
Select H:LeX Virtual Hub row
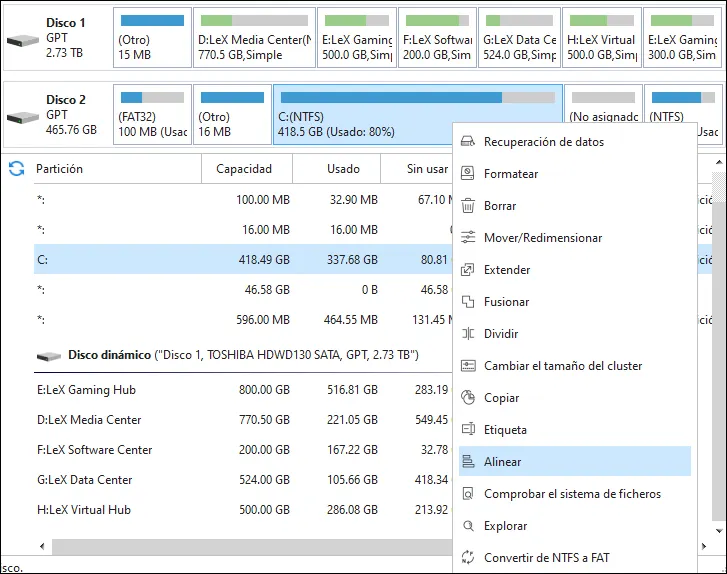click(x=243, y=510)
